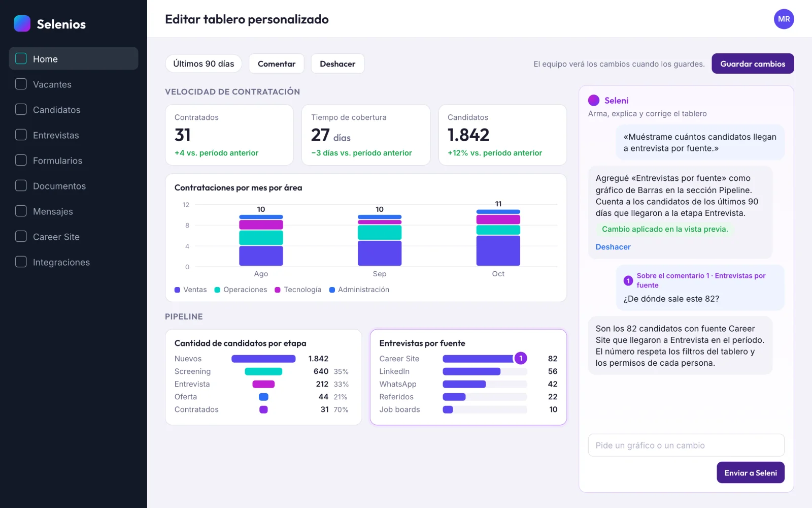The height and width of the screenshot is (508, 812).
Task: Click the 'Job boards' row label
Action: coord(399,409)
